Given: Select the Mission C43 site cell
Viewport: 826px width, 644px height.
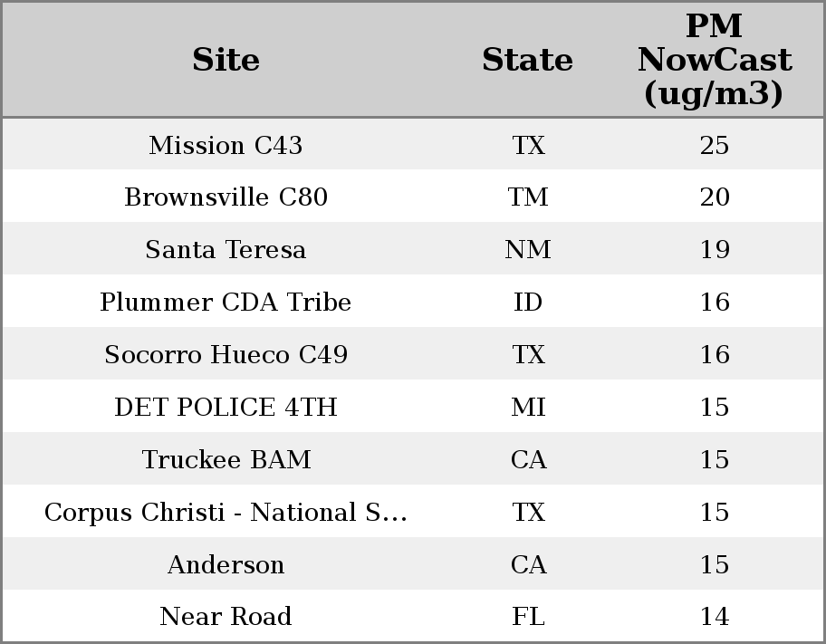Looking at the screenshot, I should pyautogui.click(x=226, y=145).
